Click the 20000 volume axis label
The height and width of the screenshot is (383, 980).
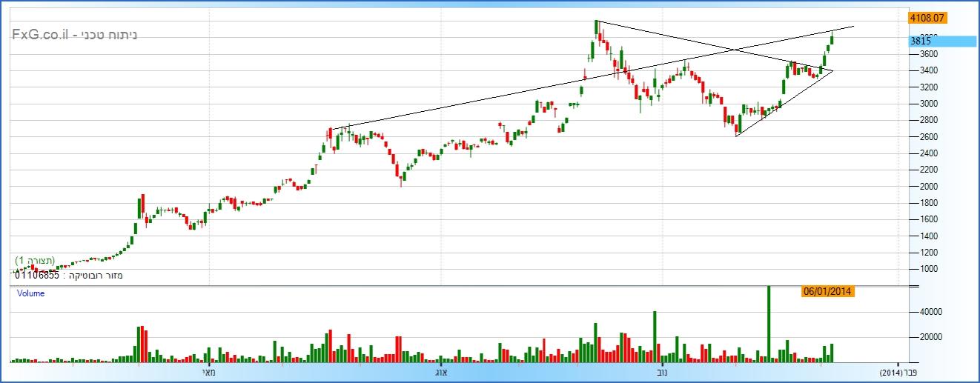click(924, 337)
